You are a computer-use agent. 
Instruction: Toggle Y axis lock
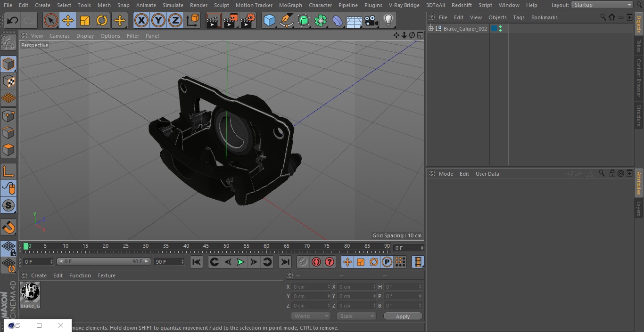[158, 21]
